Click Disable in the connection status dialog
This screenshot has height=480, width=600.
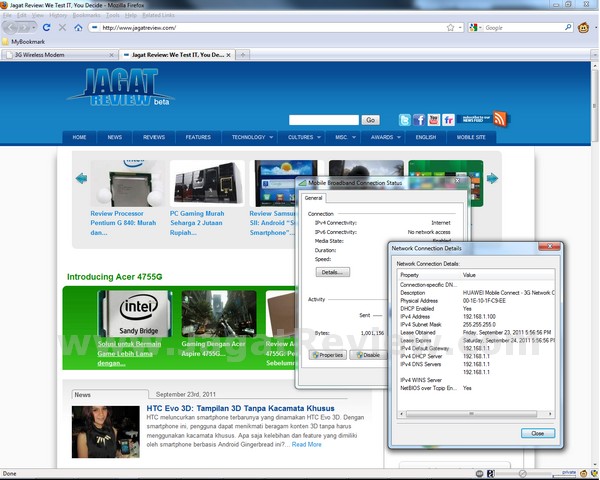tap(367, 355)
